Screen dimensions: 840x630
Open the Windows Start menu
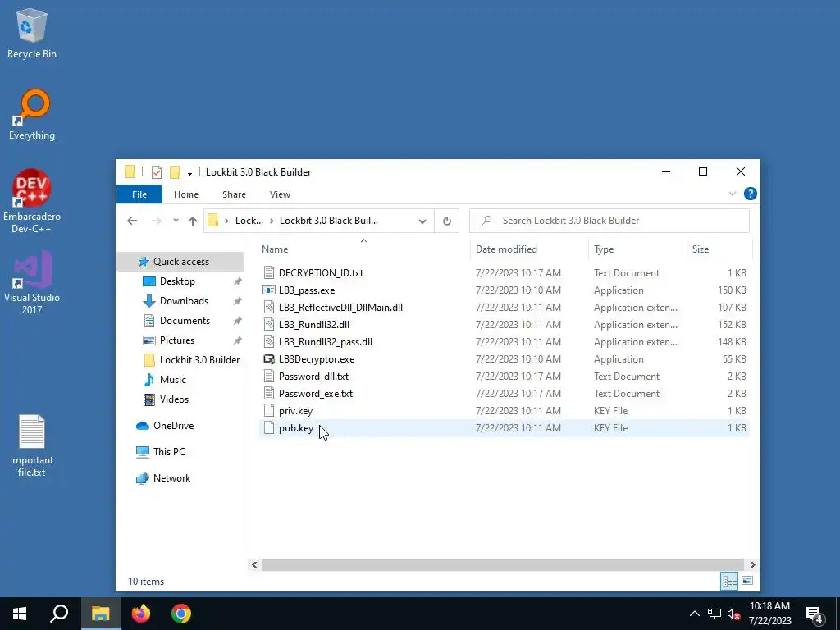pyautogui.click(x=20, y=614)
